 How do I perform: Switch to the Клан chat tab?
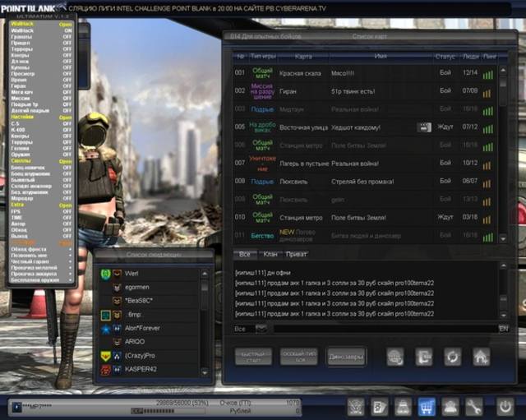point(270,255)
